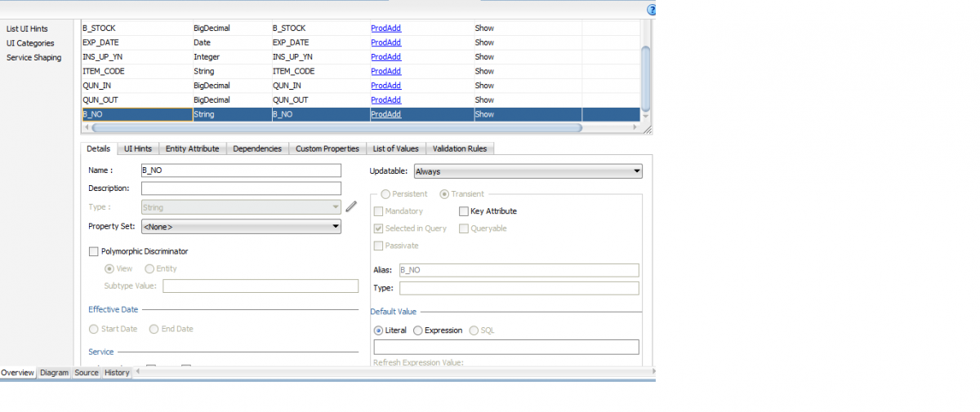980x412 pixels.
Task: Toggle the Polymorphic Discriminator checkbox
Action: pos(94,251)
